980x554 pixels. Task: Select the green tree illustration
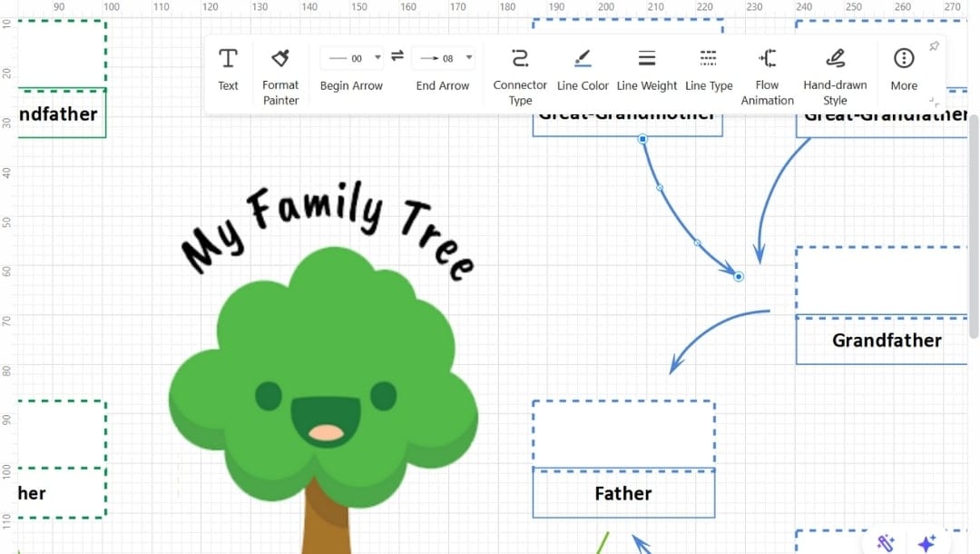click(323, 401)
